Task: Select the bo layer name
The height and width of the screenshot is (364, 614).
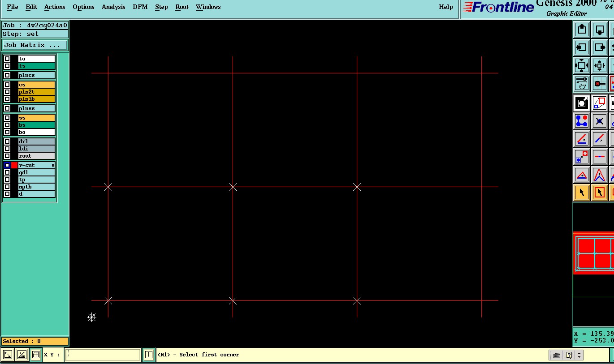Action: point(37,132)
